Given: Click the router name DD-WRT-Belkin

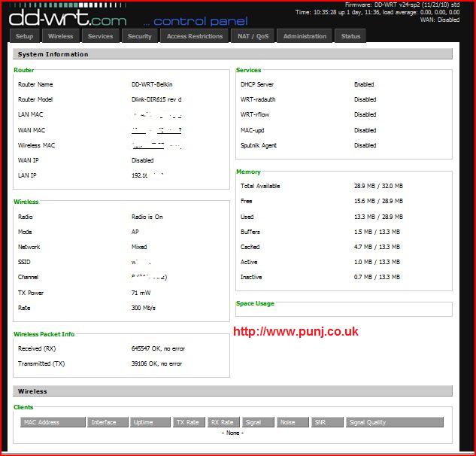Looking at the screenshot, I should (x=152, y=84).
